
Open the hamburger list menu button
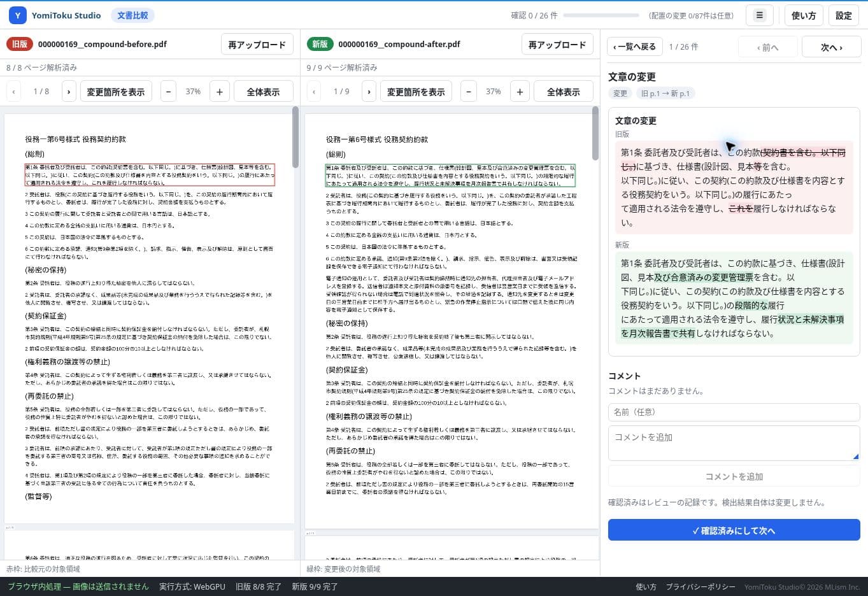pyautogui.click(x=759, y=15)
